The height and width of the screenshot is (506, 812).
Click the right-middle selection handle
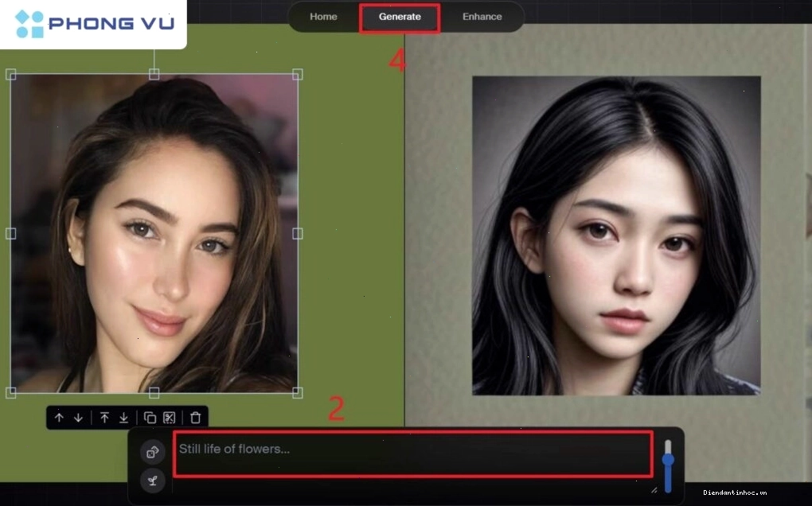tap(297, 233)
